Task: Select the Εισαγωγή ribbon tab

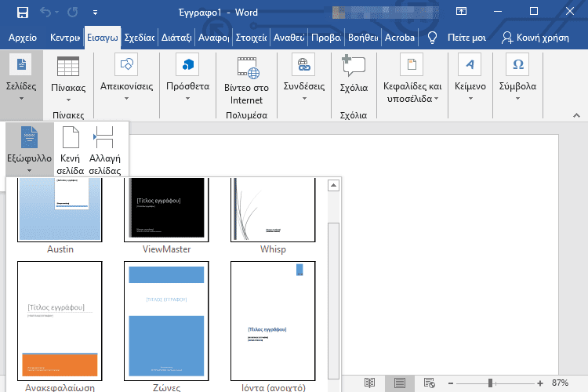Action: [x=103, y=38]
